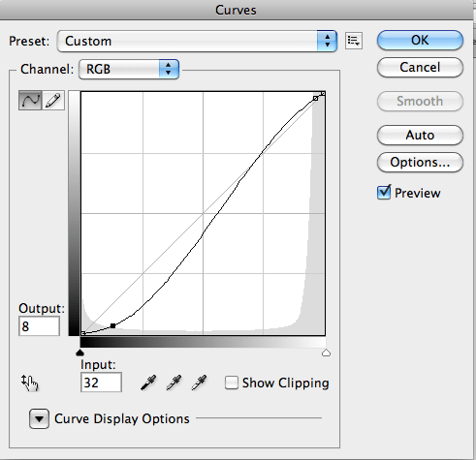Collapse the Curve Display Options section
This screenshot has width=476, height=460.
click(39, 418)
